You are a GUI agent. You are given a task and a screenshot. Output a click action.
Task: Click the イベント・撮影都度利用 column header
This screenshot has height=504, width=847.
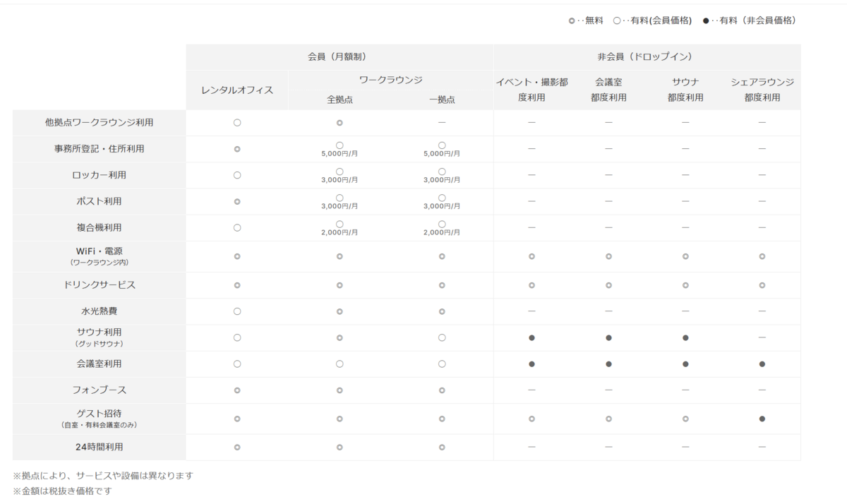[531, 90]
